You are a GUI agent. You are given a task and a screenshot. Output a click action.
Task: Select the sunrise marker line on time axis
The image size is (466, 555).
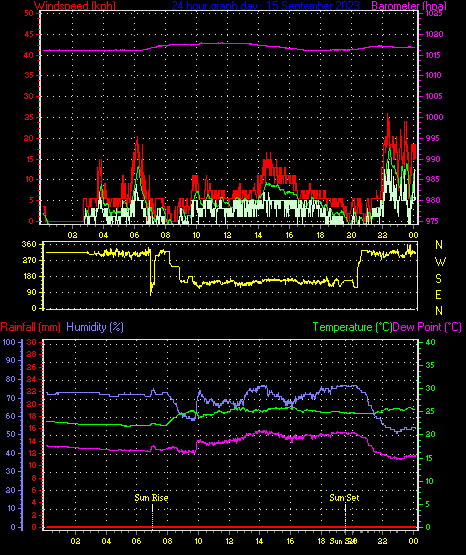(153, 516)
